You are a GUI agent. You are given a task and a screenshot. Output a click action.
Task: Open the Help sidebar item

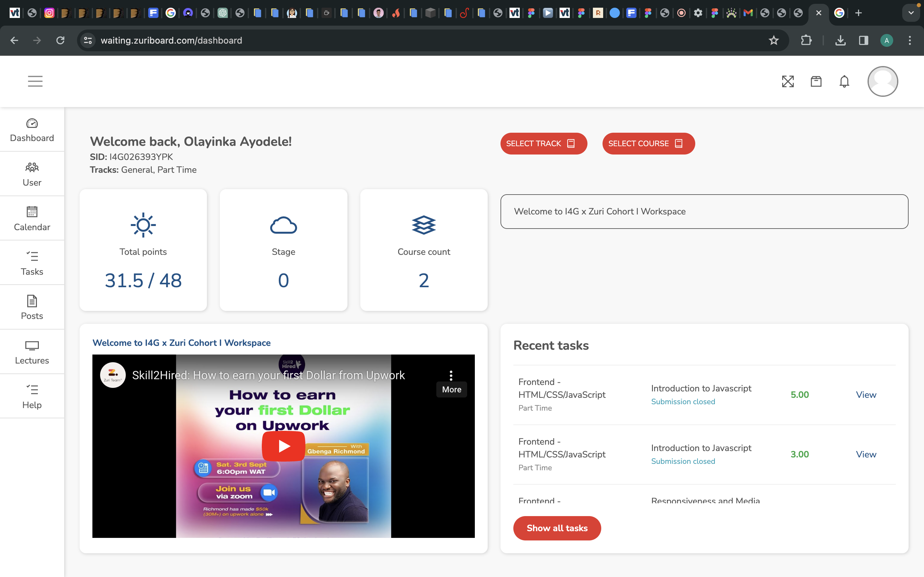[x=32, y=396]
